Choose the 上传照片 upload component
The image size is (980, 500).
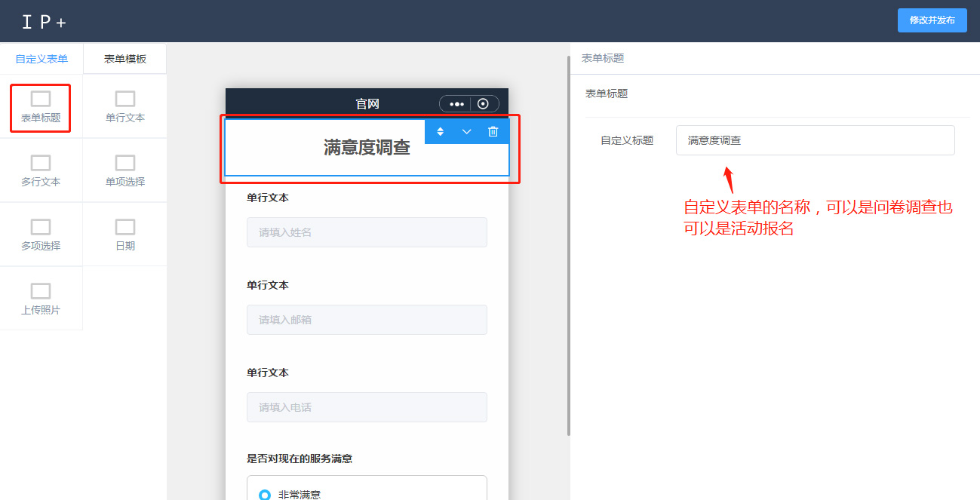click(x=41, y=292)
